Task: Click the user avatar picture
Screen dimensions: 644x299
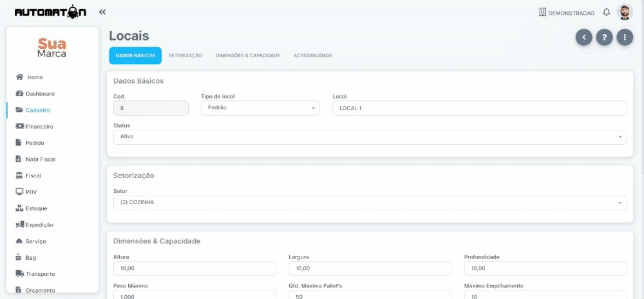Action: click(625, 12)
